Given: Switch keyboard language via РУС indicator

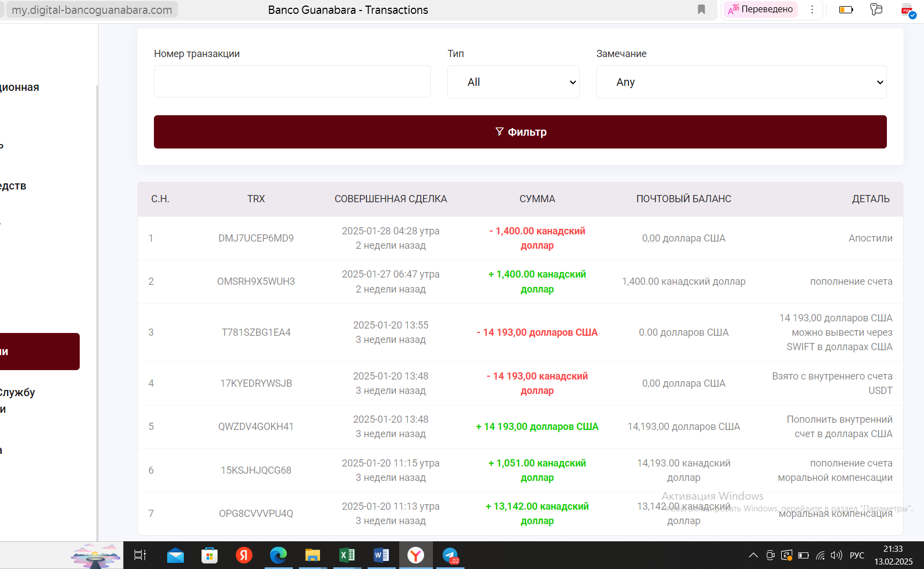Looking at the screenshot, I should [x=856, y=555].
